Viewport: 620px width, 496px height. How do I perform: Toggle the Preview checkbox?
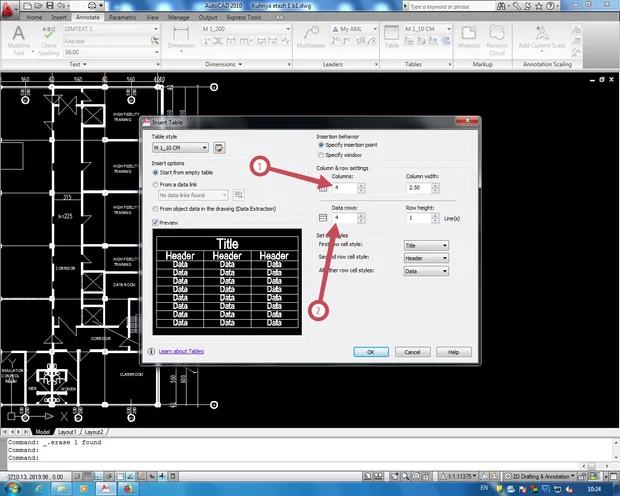tap(156, 222)
